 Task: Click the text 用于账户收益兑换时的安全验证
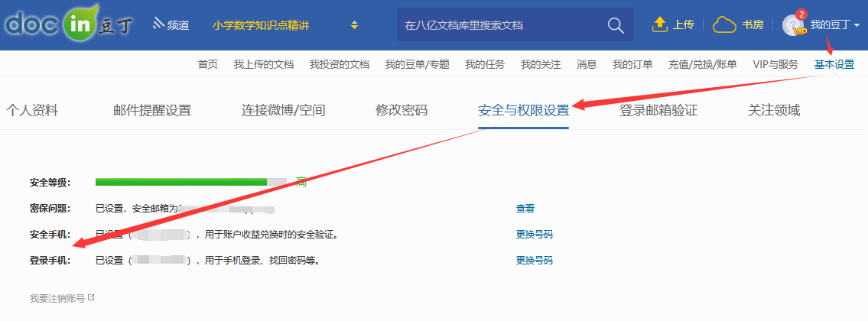coord(271,235)
